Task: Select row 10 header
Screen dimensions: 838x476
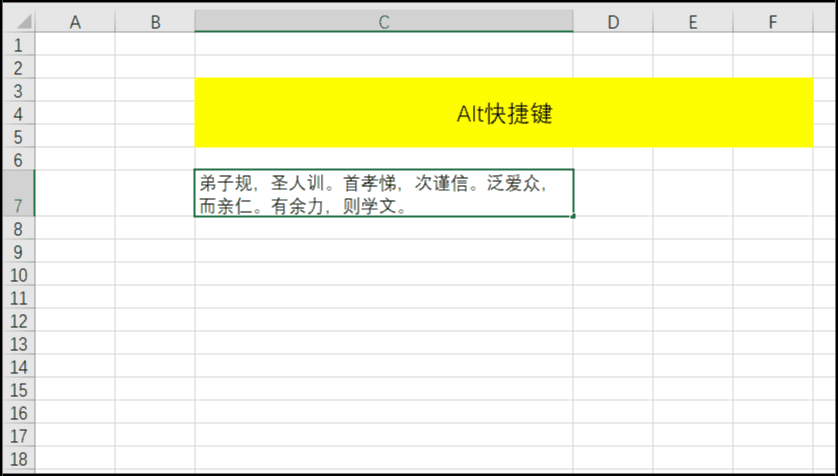Action: [19, 275]
